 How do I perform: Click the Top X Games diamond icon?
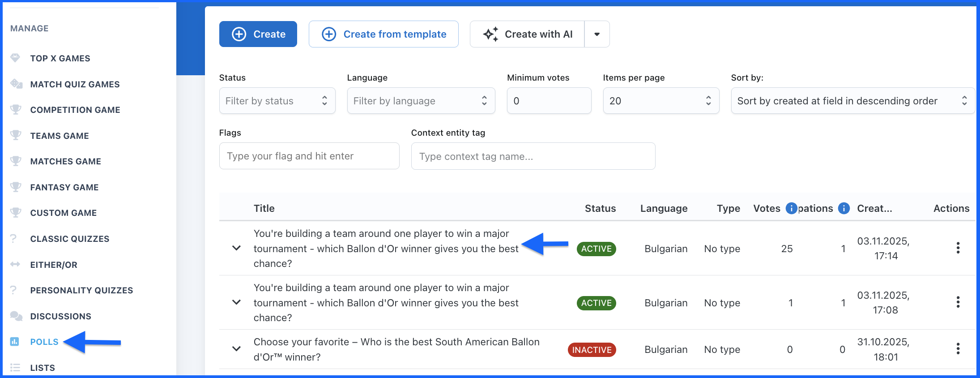coord(15,58)
